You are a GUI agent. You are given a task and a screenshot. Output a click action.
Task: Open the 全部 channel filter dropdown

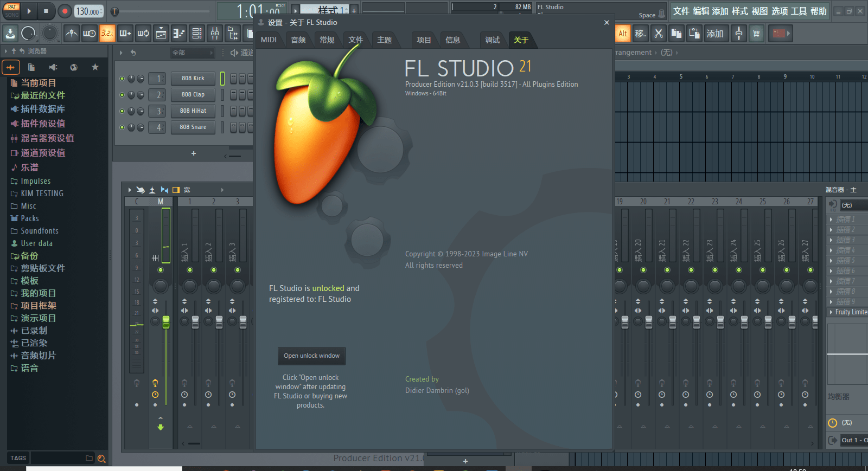[x=193, y=53]
